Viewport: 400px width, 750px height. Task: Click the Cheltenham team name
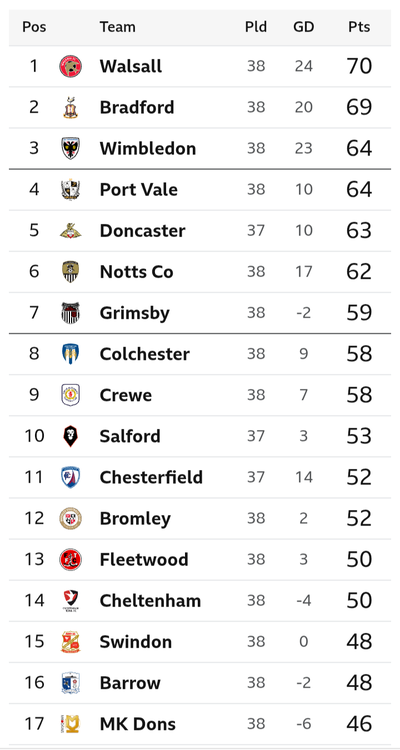point(150,601)
